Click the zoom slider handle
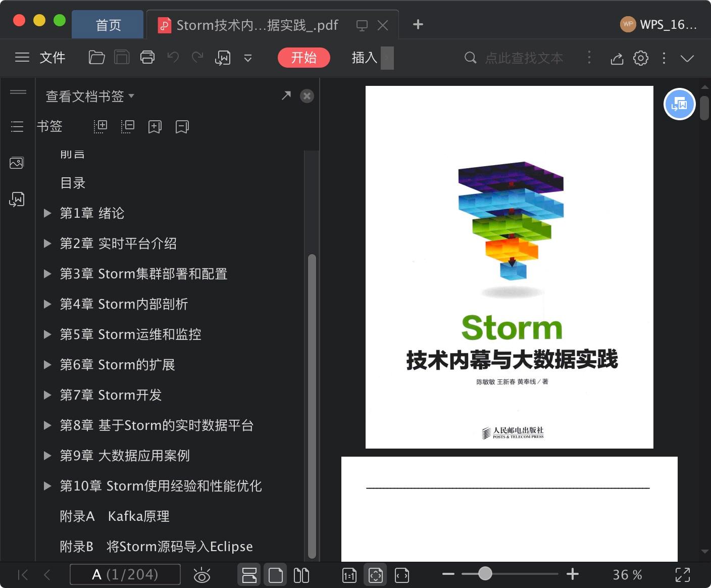The height and width of the screenshot is (588, 711). [x=485, y=573]
